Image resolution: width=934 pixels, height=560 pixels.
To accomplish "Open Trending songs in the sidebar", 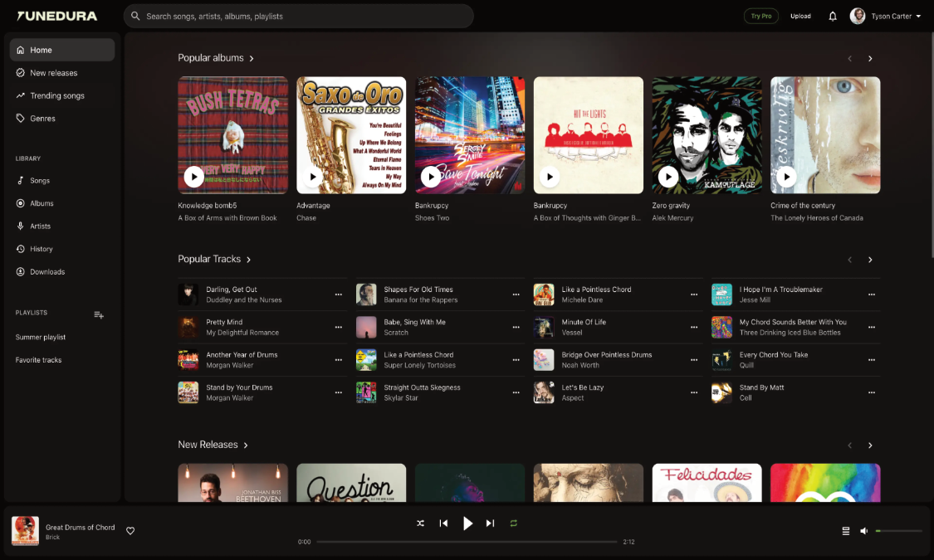I will coord(57,95).
